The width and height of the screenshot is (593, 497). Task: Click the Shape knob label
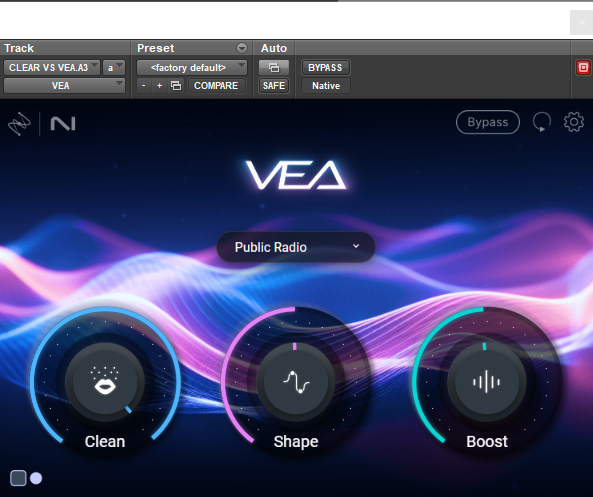pos(296,442)
